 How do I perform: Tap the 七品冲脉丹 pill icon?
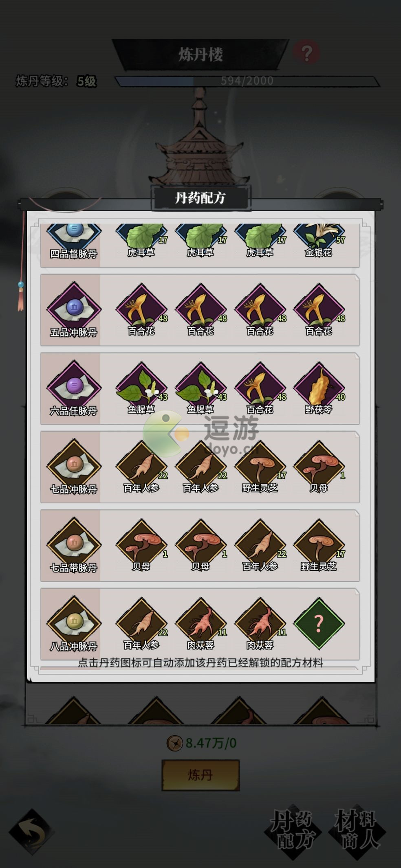[x=74, y=465]
